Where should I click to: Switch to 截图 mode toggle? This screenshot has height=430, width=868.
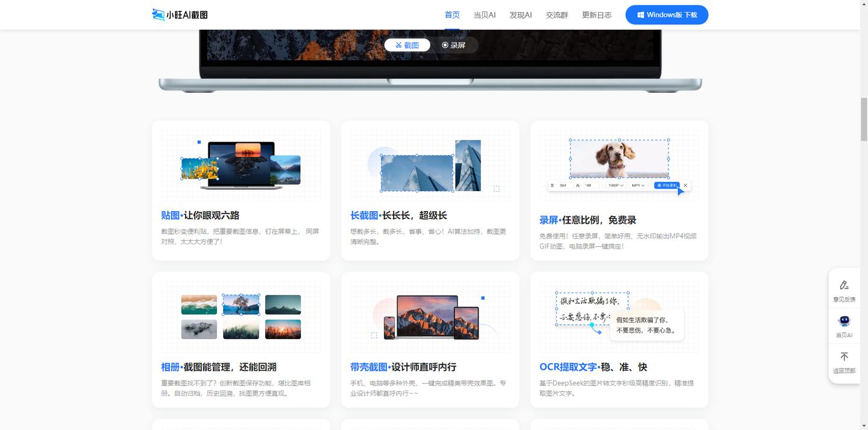(407, 45)
